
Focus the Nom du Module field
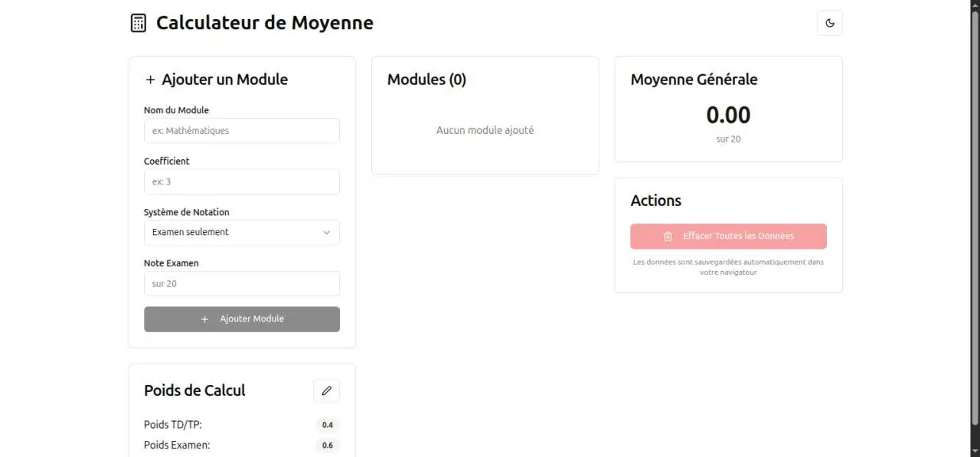pos(242,131)
